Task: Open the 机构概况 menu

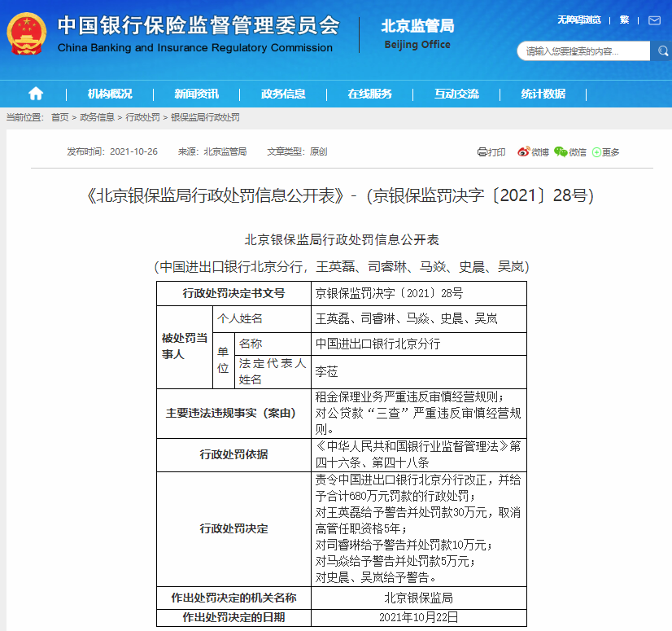Action: coord(108,94)
